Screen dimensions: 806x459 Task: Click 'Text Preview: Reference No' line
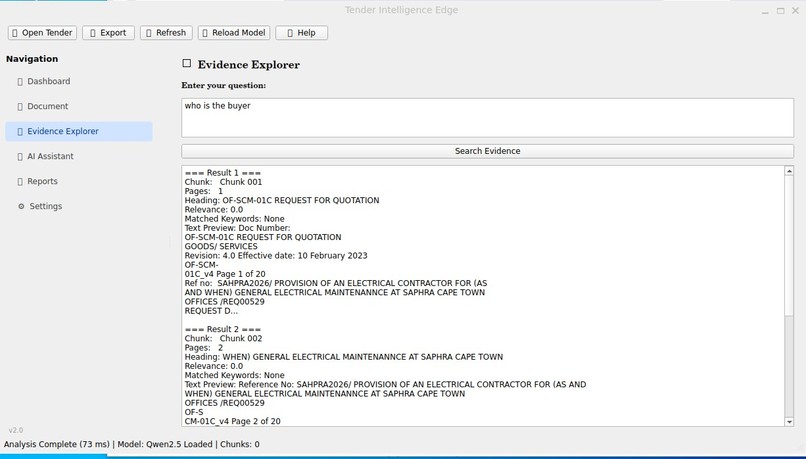click(x=385, y=384)
